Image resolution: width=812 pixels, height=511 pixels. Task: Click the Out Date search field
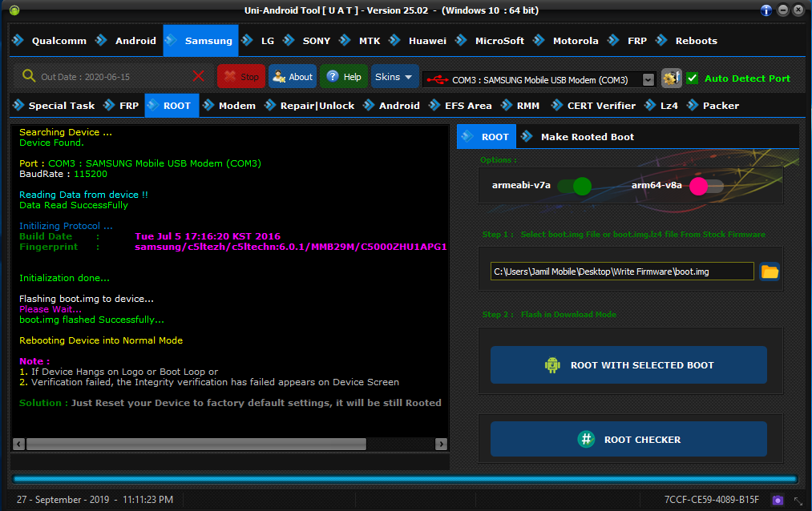[114, 77]
